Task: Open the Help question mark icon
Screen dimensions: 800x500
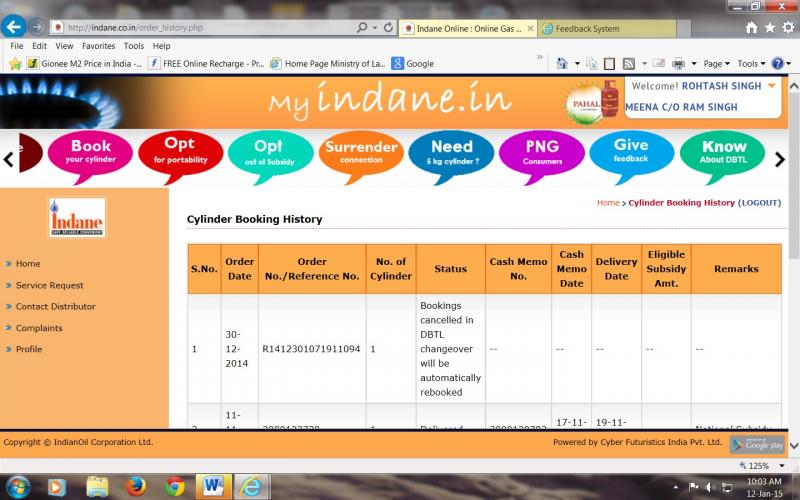Action: pos(778,63)
